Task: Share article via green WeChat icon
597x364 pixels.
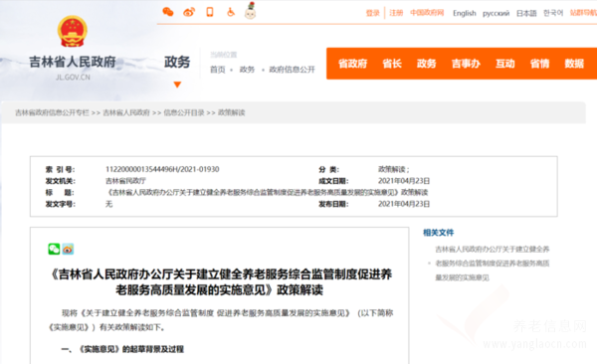Action: 54,249
